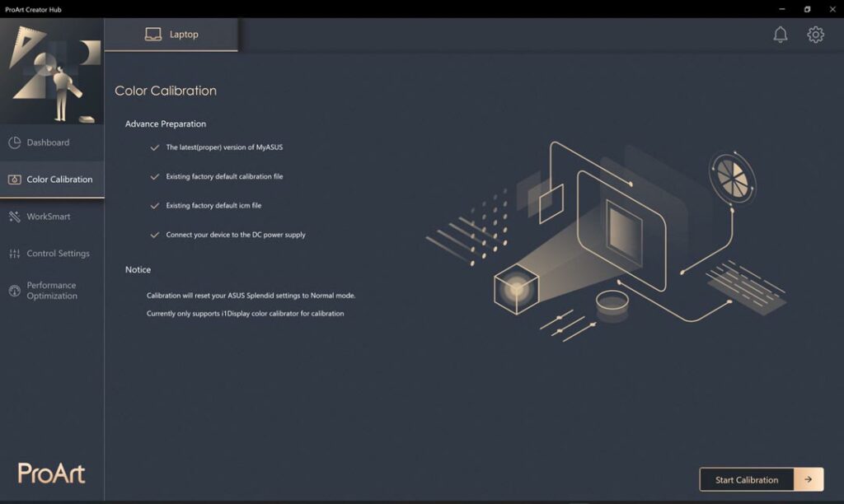Open Color Calibration from the sidebar
This screenshot has width=844, height=504.
(x=59, y=179)
